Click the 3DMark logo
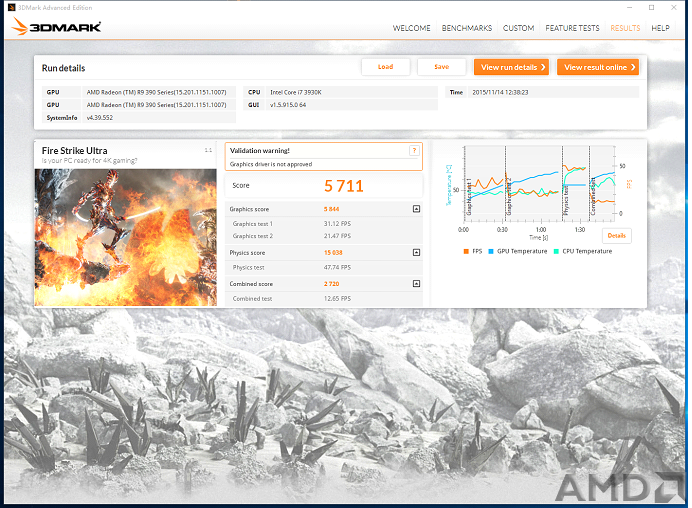The image size is (692, 508). coord(56,26)
